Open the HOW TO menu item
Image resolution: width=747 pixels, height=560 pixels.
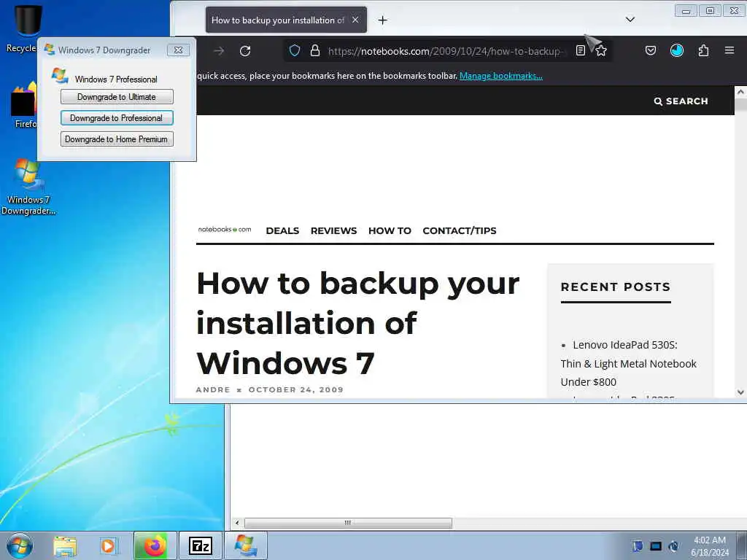(x=390, y=230)
